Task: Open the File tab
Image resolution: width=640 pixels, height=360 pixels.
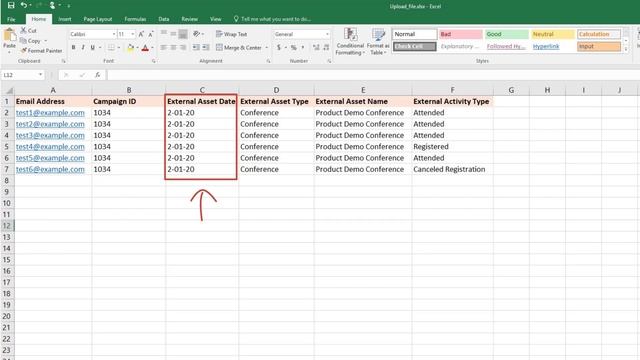Action: pyautogui.click(x=11, y=19)
